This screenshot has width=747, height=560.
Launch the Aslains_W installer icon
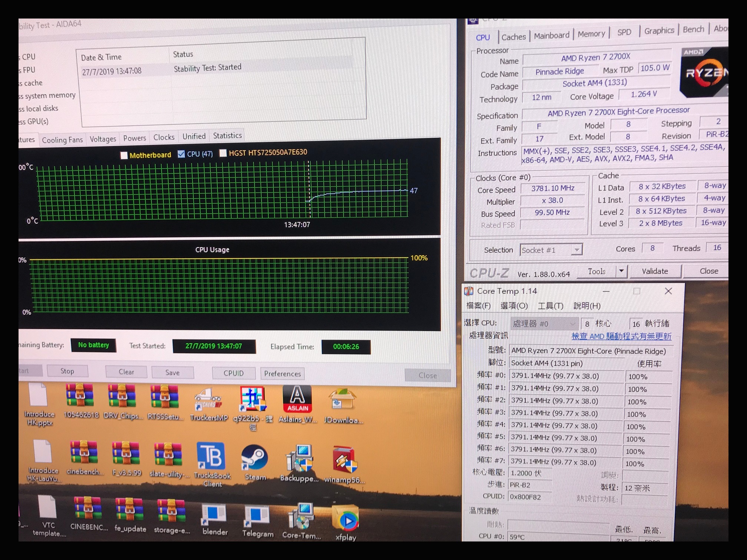pos(298,404)
